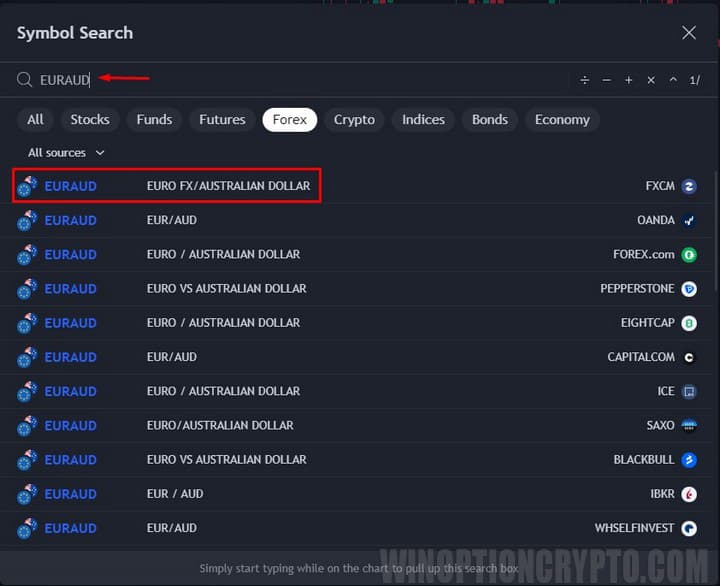The image size is (720, 586).
Task: Click the magnifier search icon
Action: (x=25, y=80)
